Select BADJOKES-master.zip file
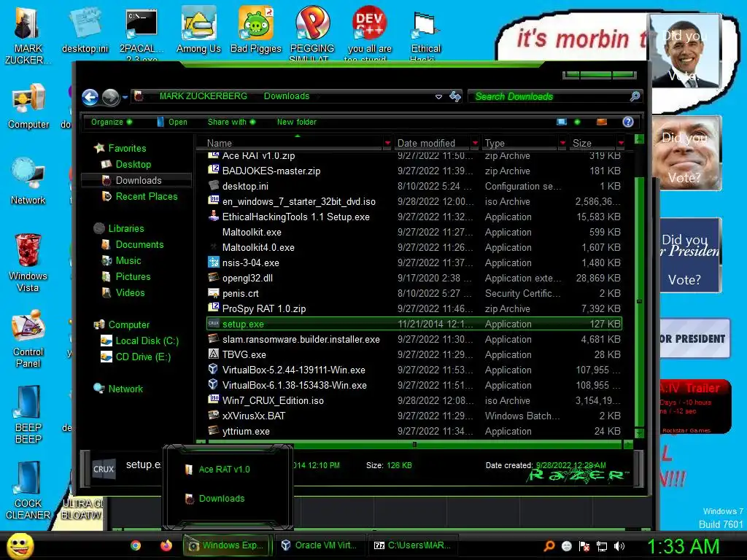This screenshot has height=560, width=747. pos(414,171)
